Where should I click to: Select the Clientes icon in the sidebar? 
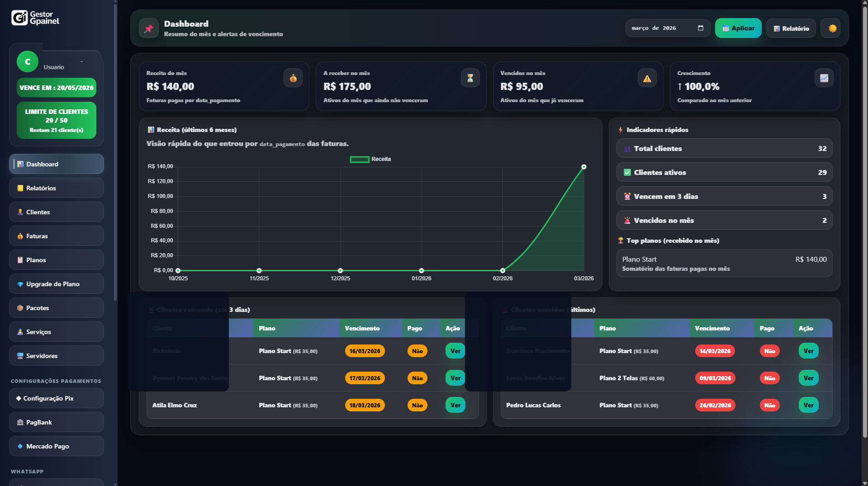19,212
